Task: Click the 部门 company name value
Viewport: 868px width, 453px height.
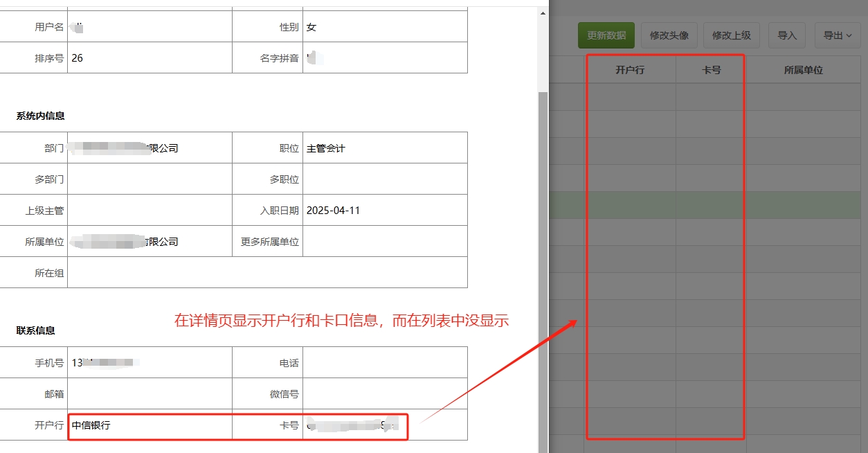Action: (x=125, y=148)
